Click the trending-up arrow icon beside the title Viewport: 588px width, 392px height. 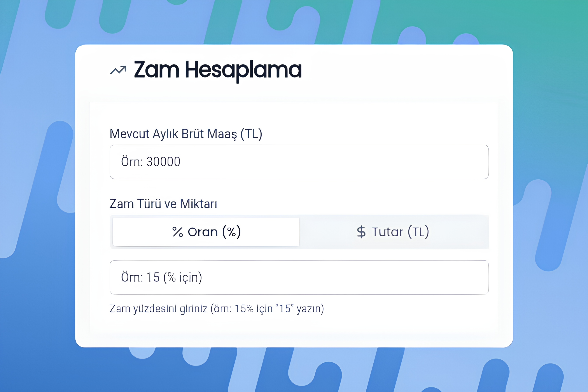[118, 70]
